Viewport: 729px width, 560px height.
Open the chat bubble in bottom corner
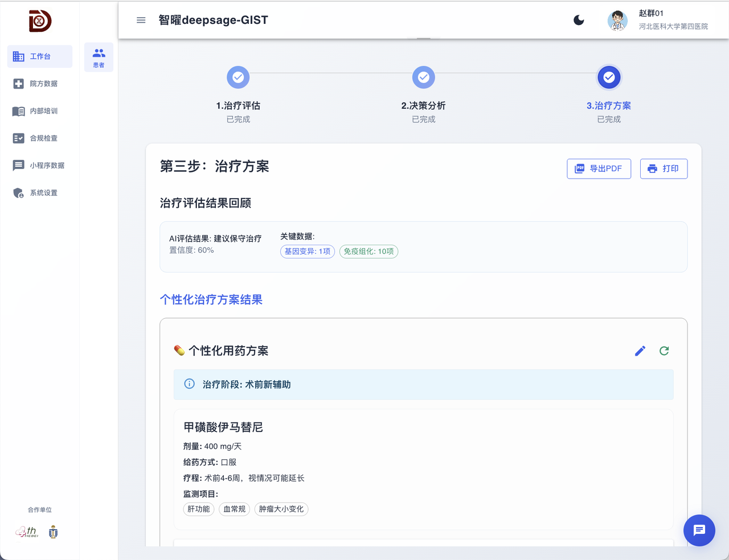click(x=699, y=530)
